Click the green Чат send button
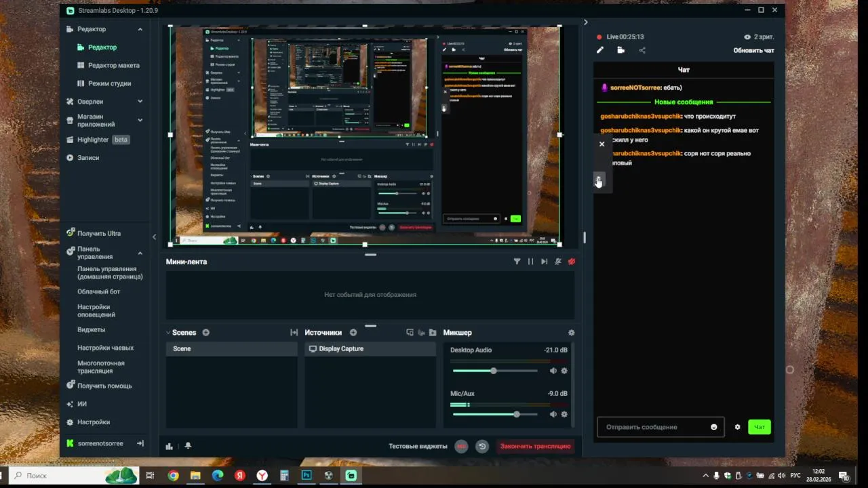The height and width of the screenshot is (488, 868). 759,427
